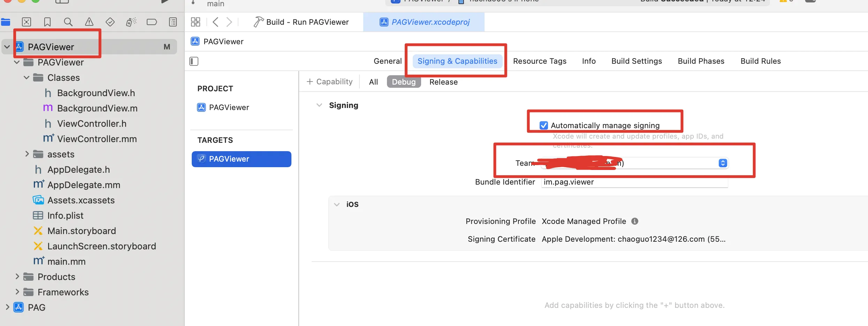Screen dimensions: 868x326
Task: Click the Provisioning Profile info icon
Action: [635, 221]
